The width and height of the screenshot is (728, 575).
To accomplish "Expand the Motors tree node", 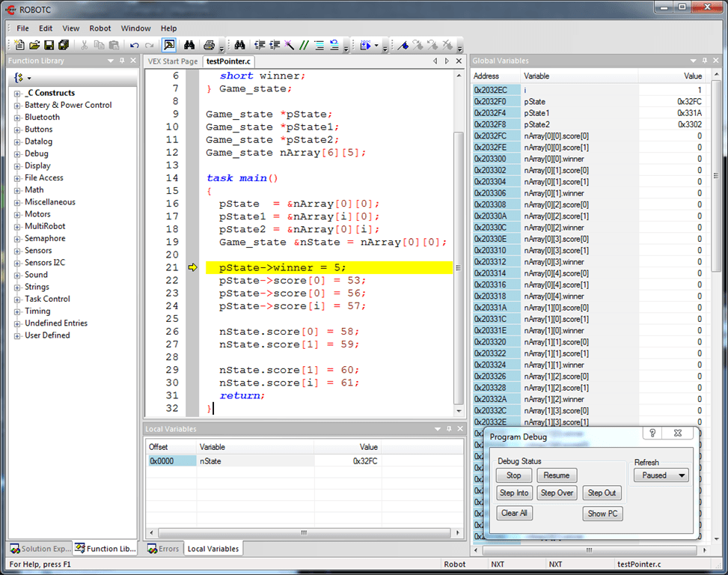I will click(x=17, y=214).
